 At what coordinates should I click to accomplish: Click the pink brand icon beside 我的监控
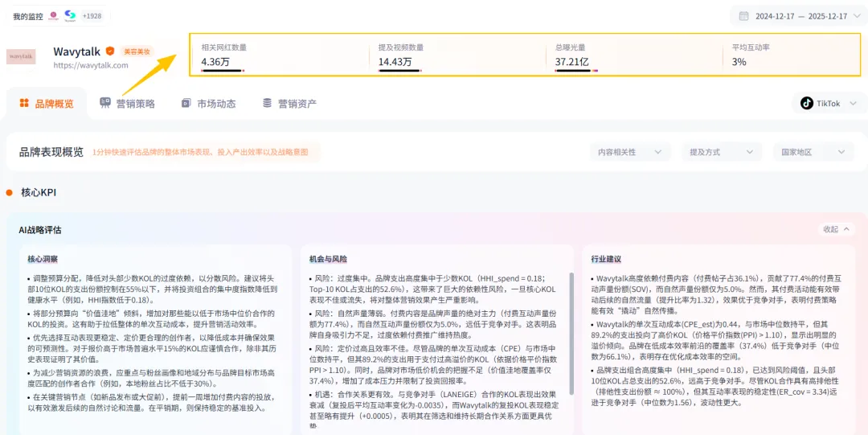[x=54, y=15]
